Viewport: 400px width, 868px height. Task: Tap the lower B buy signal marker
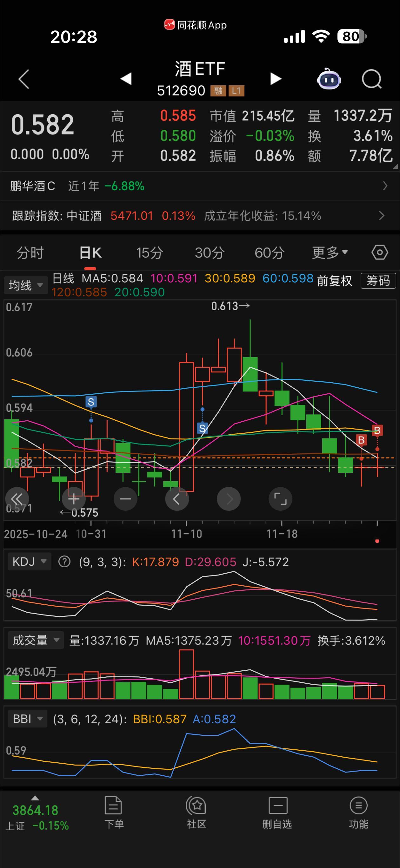point(361,440)
